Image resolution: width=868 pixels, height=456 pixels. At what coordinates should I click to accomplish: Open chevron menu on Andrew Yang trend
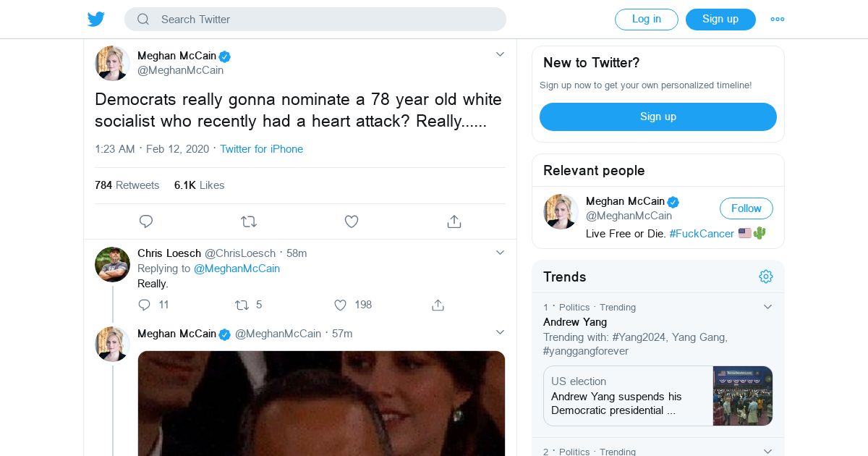[x=768, y=307]
